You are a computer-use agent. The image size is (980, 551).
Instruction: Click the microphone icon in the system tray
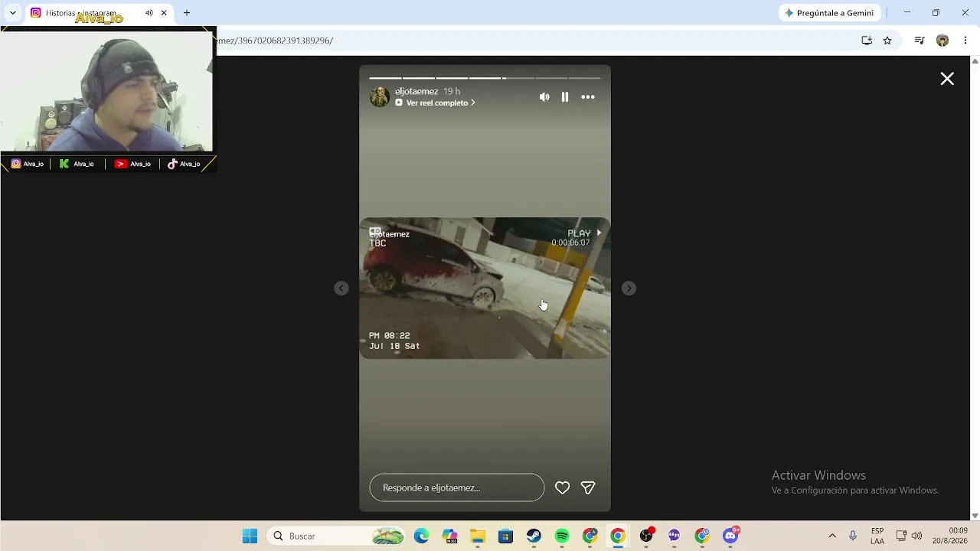853,536
